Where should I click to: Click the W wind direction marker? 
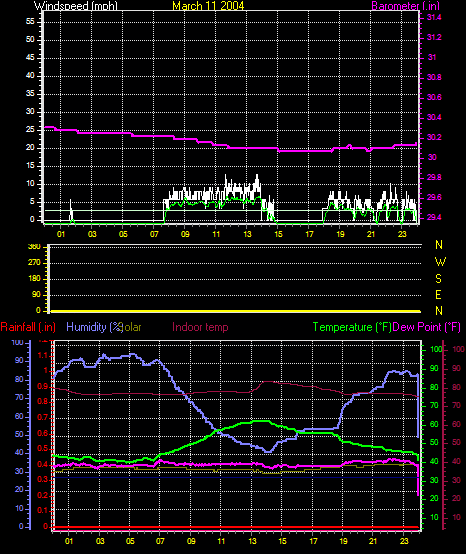[x=440, y=262]
